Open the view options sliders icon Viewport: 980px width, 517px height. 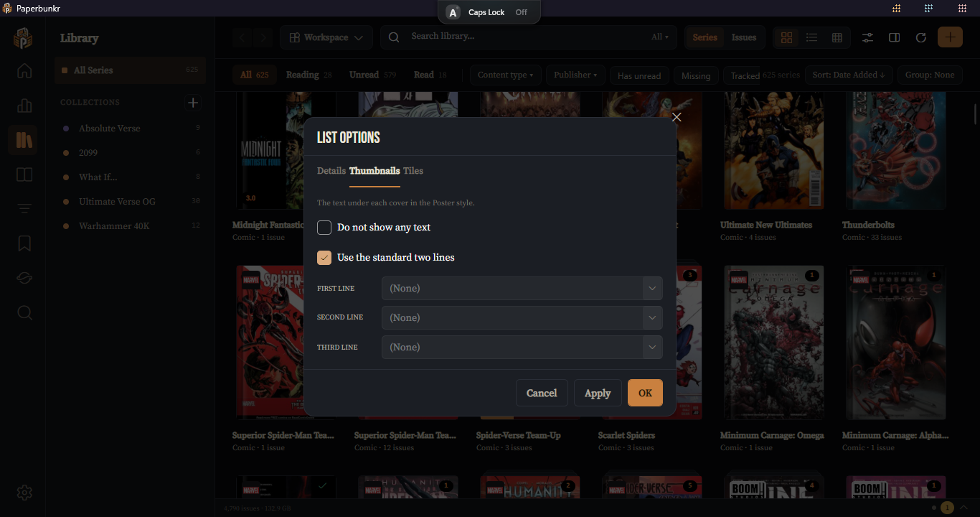click(868, 37)
